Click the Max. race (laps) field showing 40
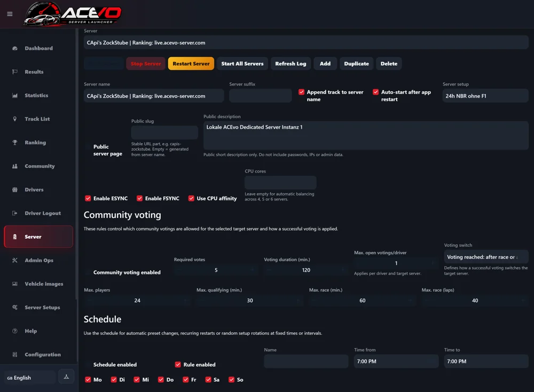The height and width of the screenshot is (392, 534). (x=475, y=300)
